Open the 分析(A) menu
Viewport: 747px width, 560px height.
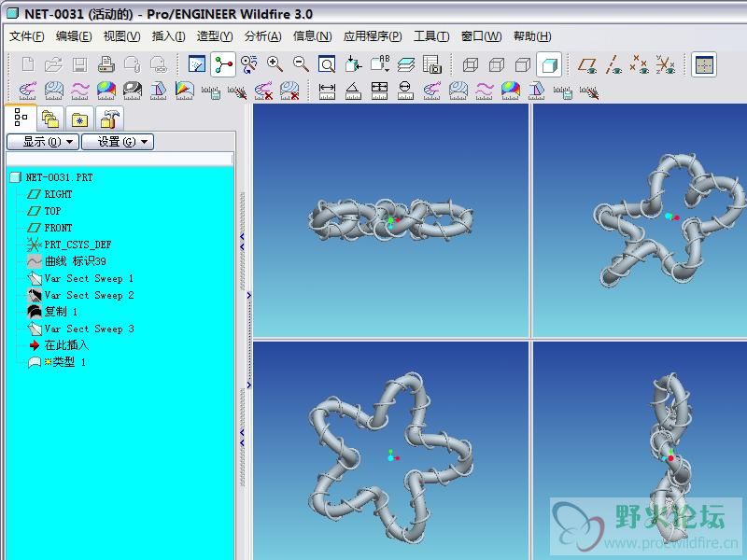pyautogui.click(x=263, y=36)
